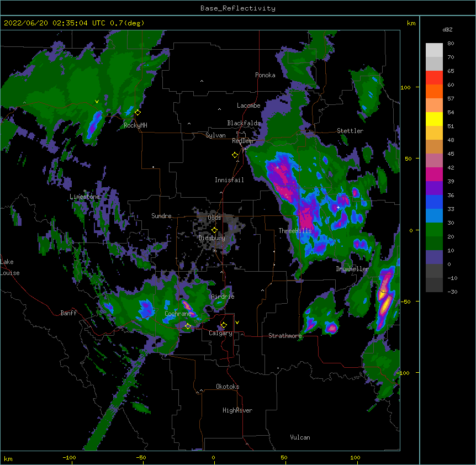
Task: Click the red swatch in the dBZ legend
Action: 434,78
